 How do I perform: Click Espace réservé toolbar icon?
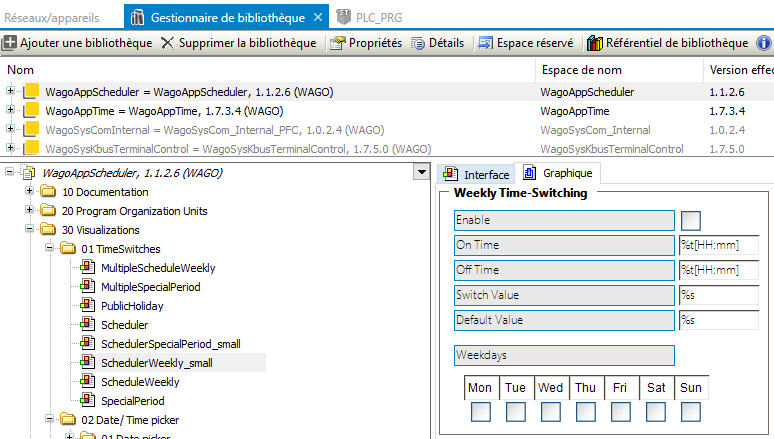point(486,43)
